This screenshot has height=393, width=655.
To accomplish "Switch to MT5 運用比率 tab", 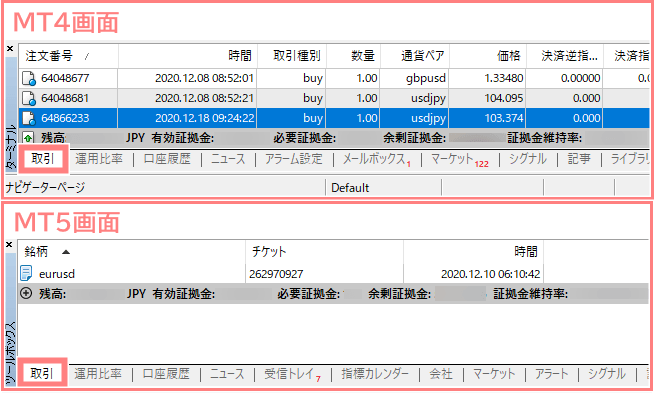I will (x=98, y=373).
